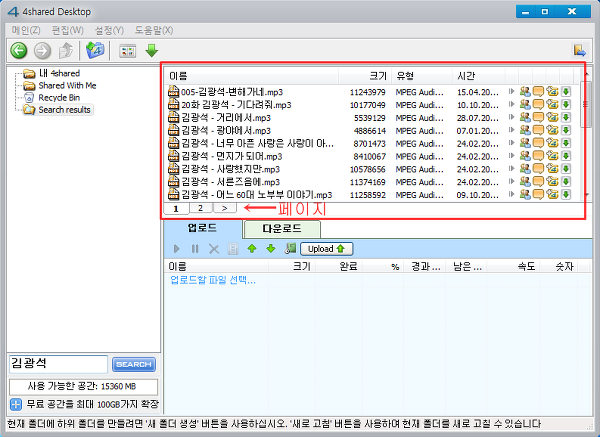
Task: Go to results page 2
Action: [200, 208]
